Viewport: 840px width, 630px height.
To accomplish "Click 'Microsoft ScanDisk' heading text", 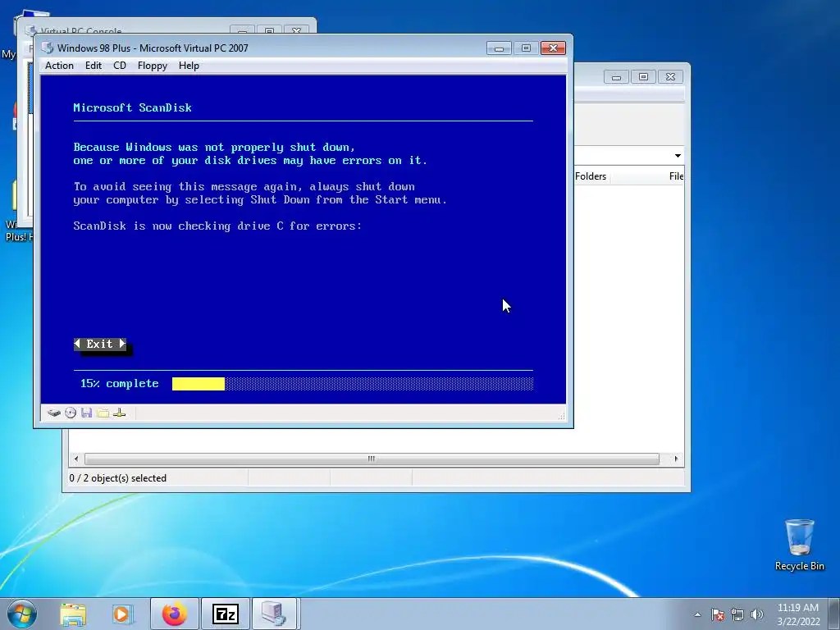I will click(132, 107).
